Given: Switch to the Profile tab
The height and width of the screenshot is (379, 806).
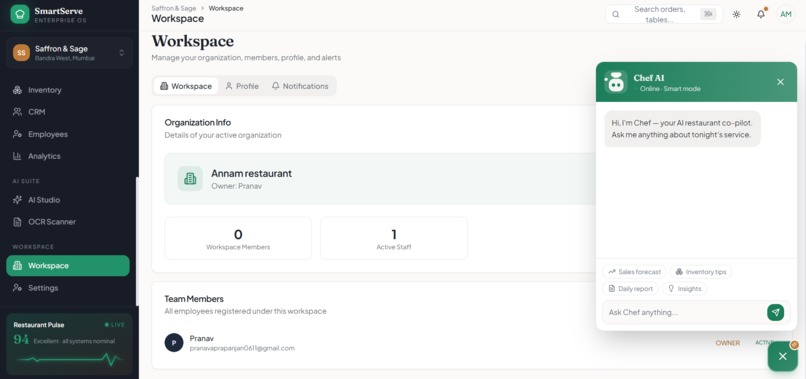Looking at the screenshot, I should pyautogui.click(x=242, y=86).
